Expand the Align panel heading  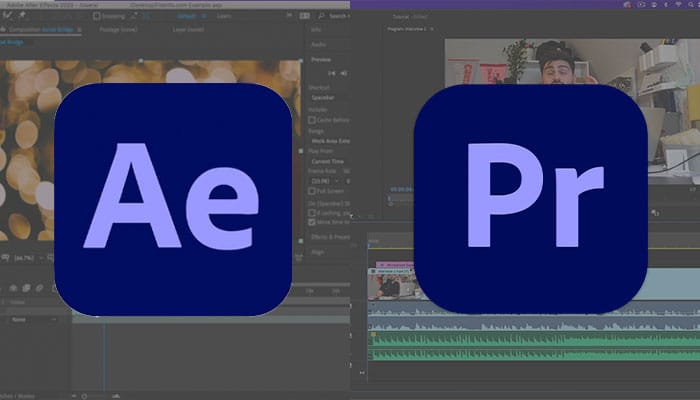tap(317, 252)
